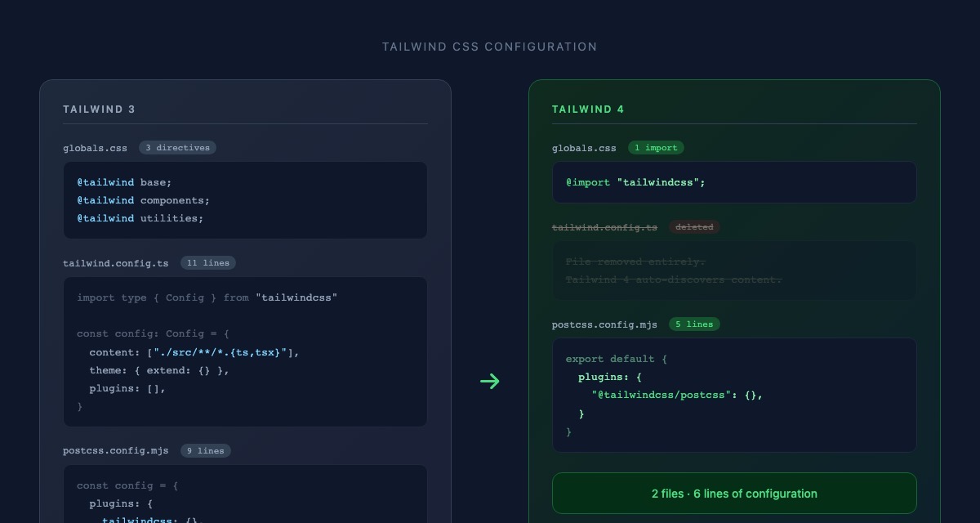Screen dimensions: 980x523
Task: Click the struck-through tailwind.config.ts filename
Action: (604, 227)
